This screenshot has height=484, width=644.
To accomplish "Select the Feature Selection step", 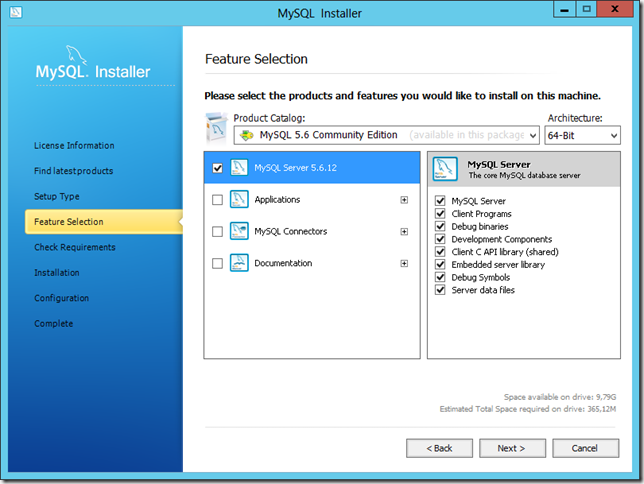I will click(104, 222).
